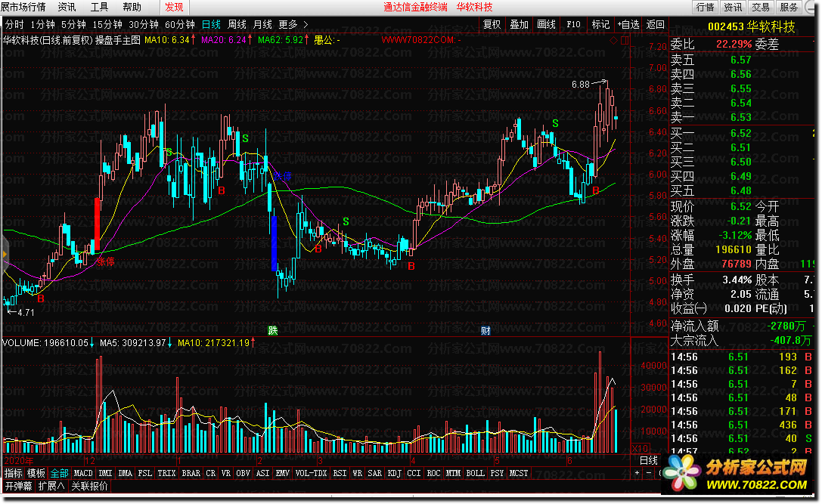Select the 模板 template tab
Screen dimensions: 822x504
point(37,473)
